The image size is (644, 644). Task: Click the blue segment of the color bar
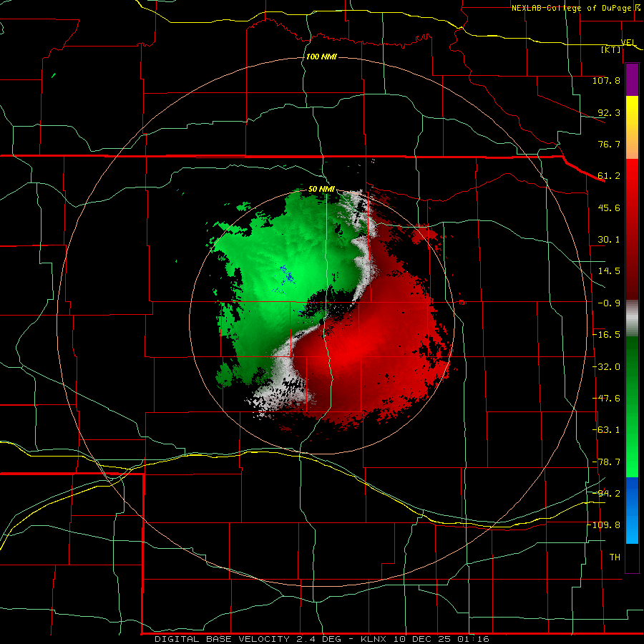[x=632, y=510]
